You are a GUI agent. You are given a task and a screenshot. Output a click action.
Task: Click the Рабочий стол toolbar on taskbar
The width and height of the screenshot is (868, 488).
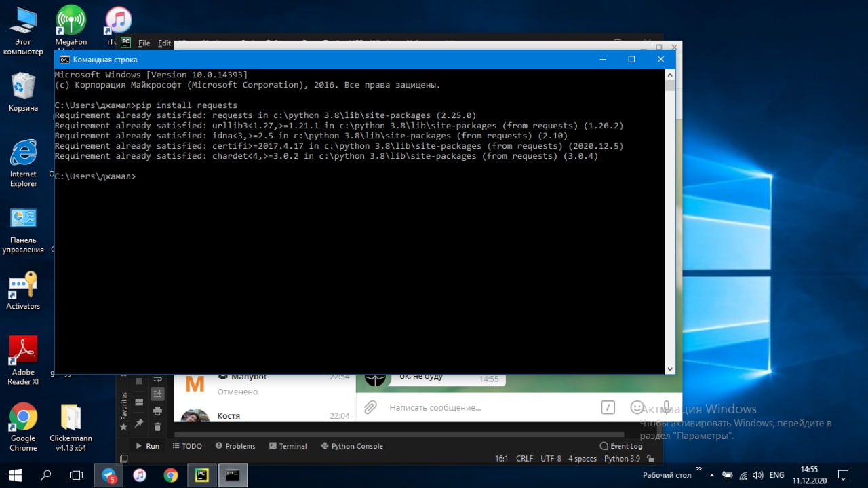pyautogui.click(x=667, y=475)
